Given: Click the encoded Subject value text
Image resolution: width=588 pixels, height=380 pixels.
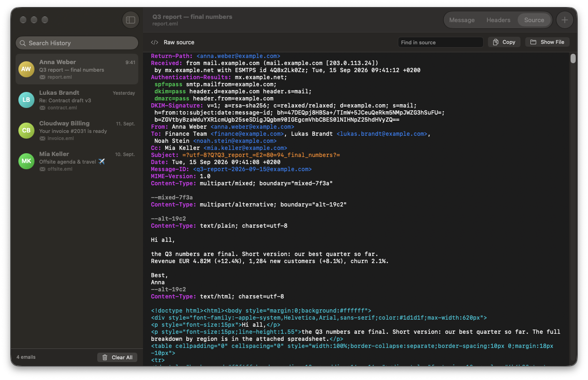Looking at the screenshot, I should point(261,155).
